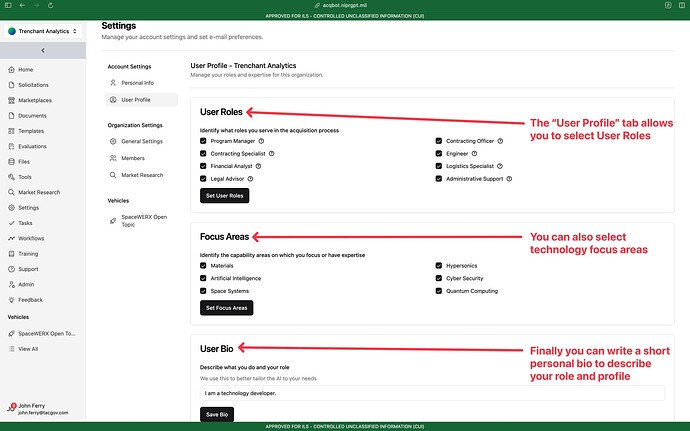Toggle Space Systems focus area
The width and height of the screenshot is (690, 431).
click(203, 291)
